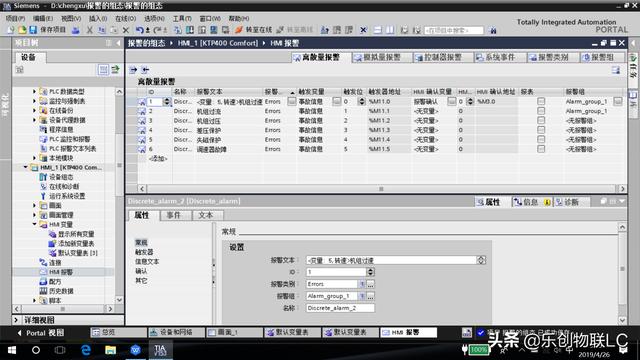This screenshot has width=640, height=360.
Task: Click the cross-reference X icon in toolbar
Action: tap(363, 30)
